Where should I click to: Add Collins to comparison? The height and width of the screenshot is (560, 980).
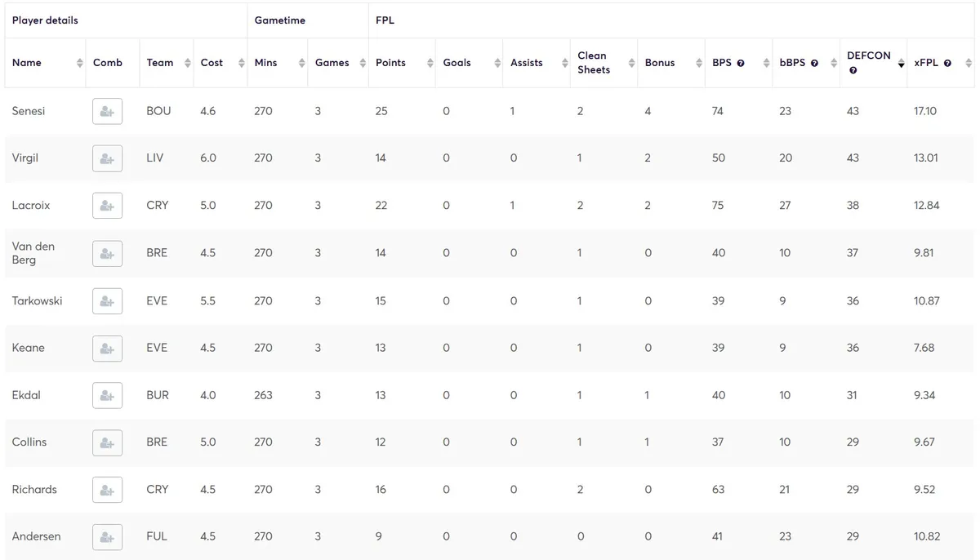tap(107, 442)
